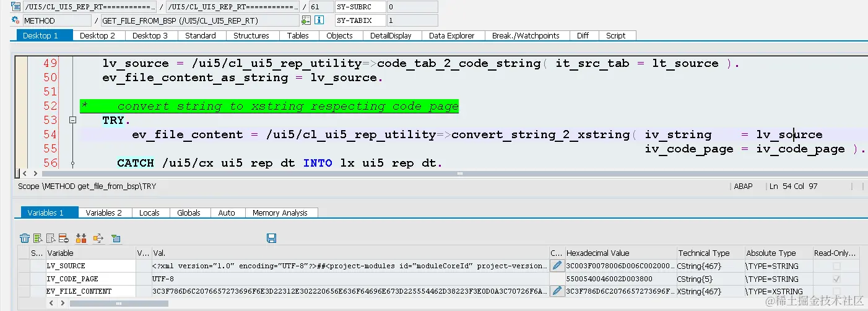Click the green-teal layout icon in variables toolbar

click(115, 238)
